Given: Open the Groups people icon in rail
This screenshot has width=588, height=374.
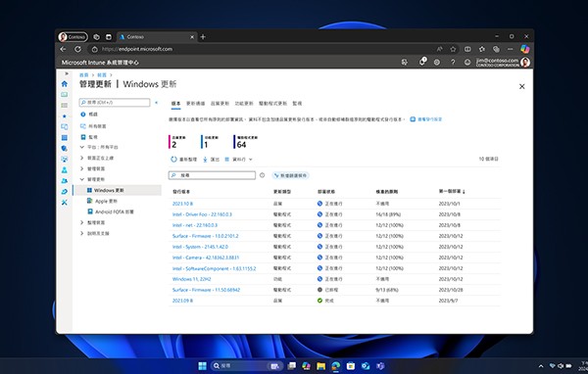Looking at the screenshot, I should point(65,180).
